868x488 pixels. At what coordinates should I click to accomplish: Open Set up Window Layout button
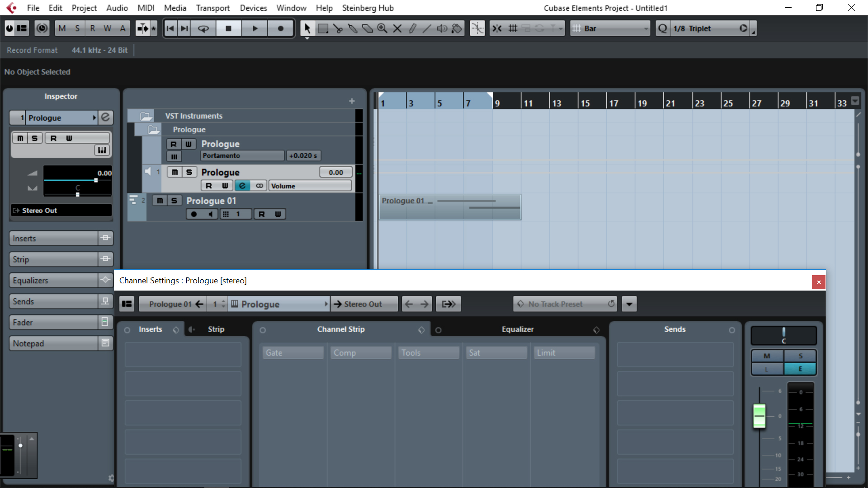(22, 28)
